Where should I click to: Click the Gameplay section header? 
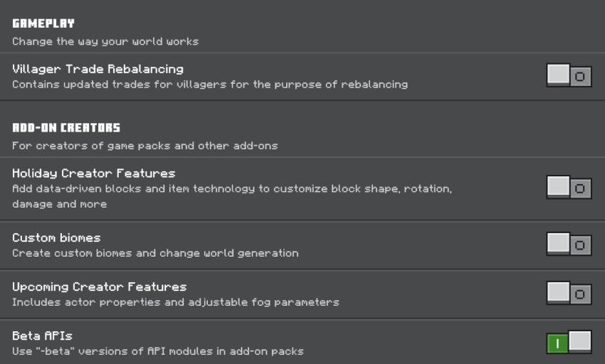[43, 23]
